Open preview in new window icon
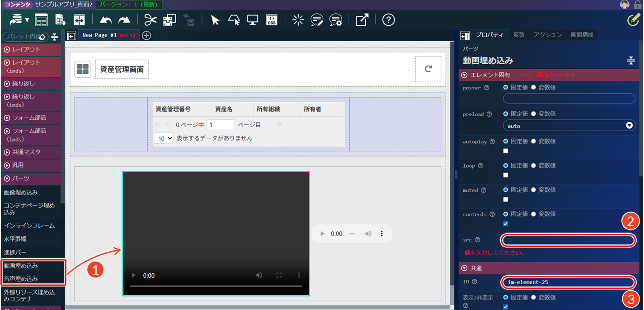The width and height of the screenshot is (644, 310). pos(362,20)
